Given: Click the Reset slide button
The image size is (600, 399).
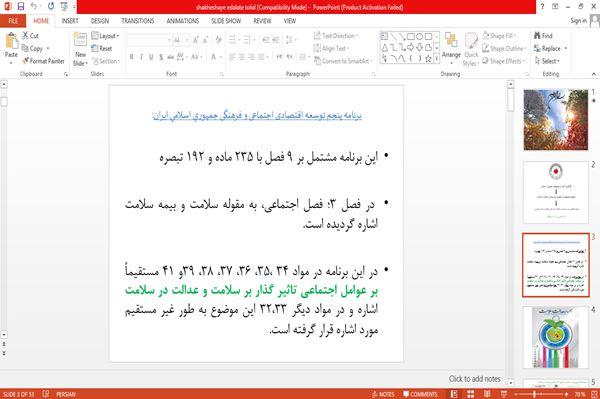Looking at the screenshot, I should pos(102,48).
